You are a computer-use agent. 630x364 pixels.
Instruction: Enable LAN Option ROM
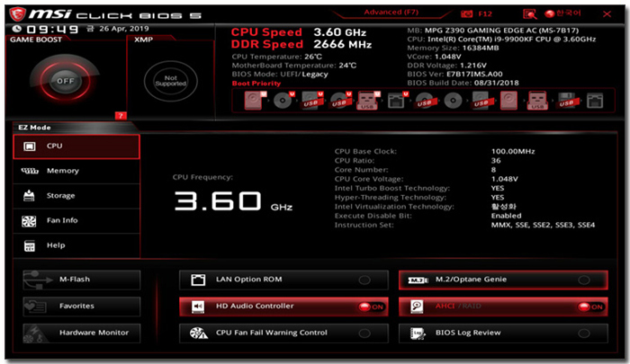(283, 280)
